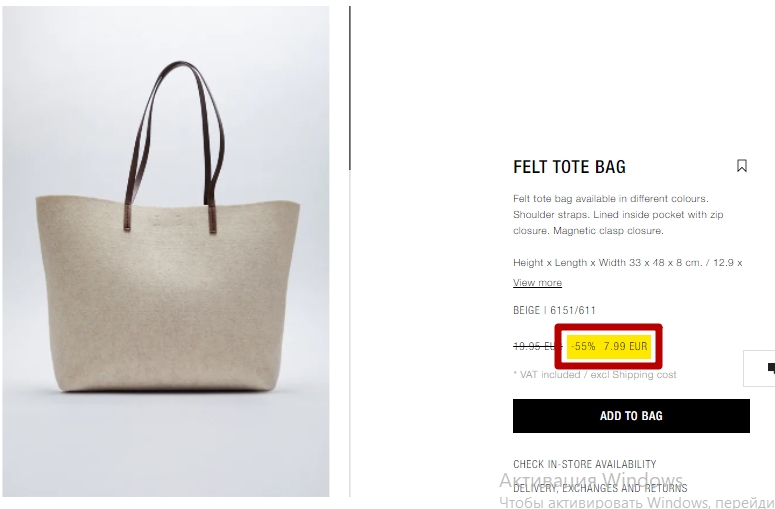This screenshot has width=775, height=509.
Task: Click the -55% discount label
Action: 583,346
